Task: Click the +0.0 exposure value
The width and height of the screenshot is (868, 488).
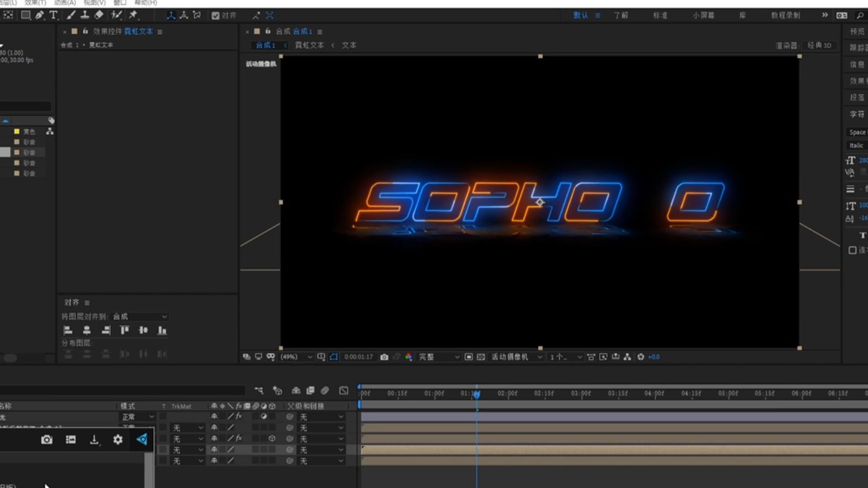Action: (654, 357)
